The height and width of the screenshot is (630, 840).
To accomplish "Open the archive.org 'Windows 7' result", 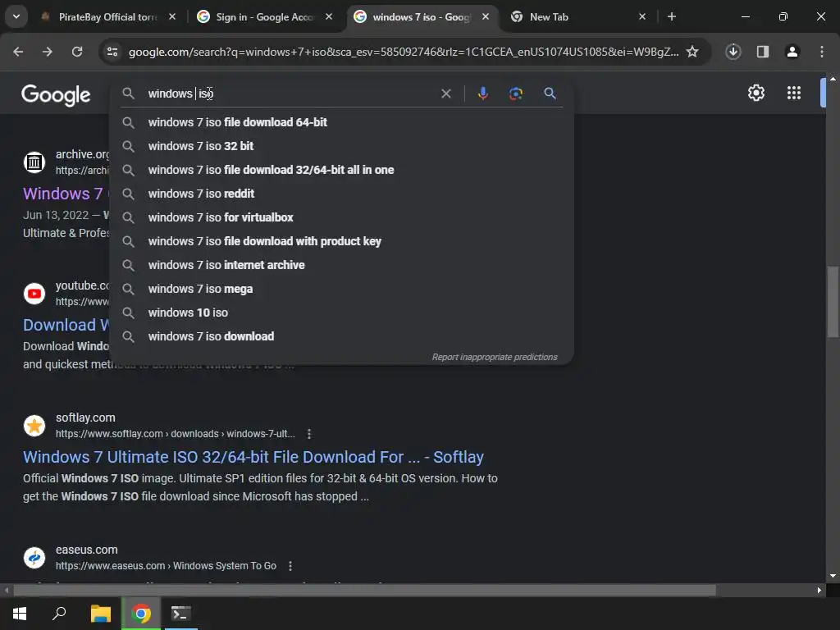I will point(65,194).
